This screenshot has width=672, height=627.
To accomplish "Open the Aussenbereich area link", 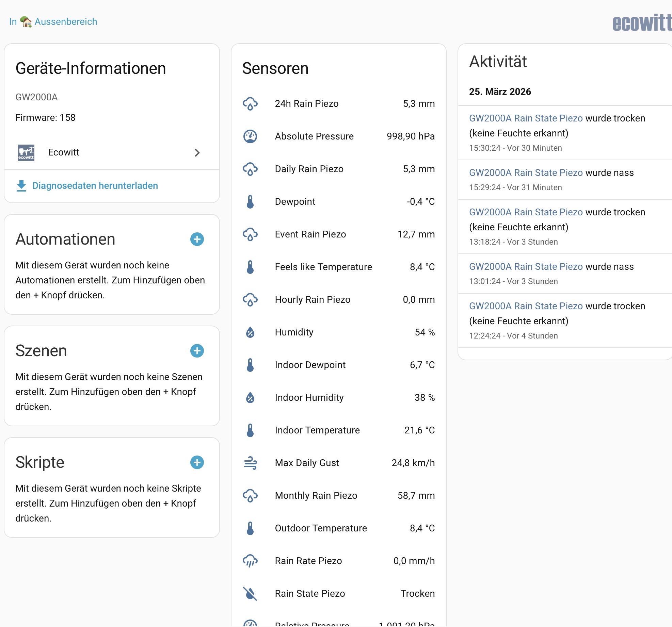I will point(66,22).
